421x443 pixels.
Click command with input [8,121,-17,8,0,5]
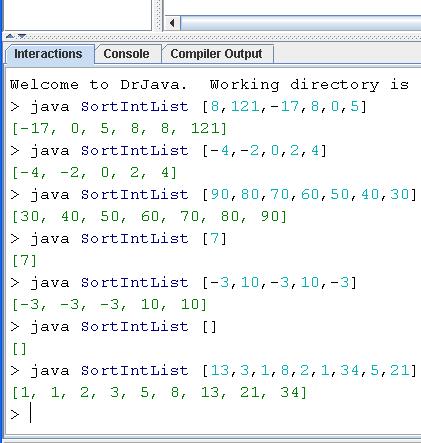coord(188,107)
